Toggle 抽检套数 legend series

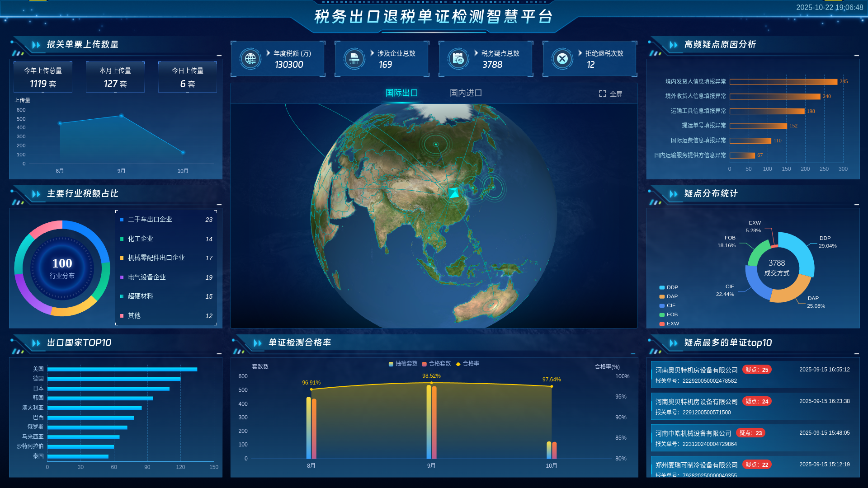pos(403,364)
